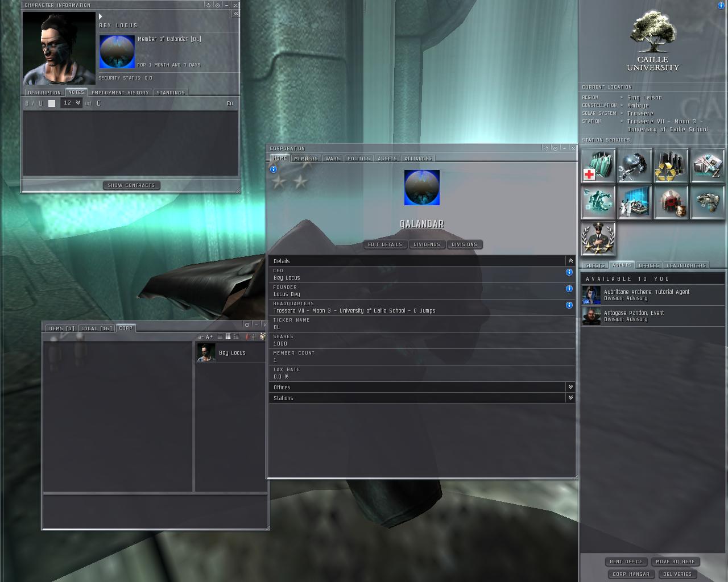Show the station Offices tab
The width and height of the screenshot is (728, 582).
(x=648, y=265)
